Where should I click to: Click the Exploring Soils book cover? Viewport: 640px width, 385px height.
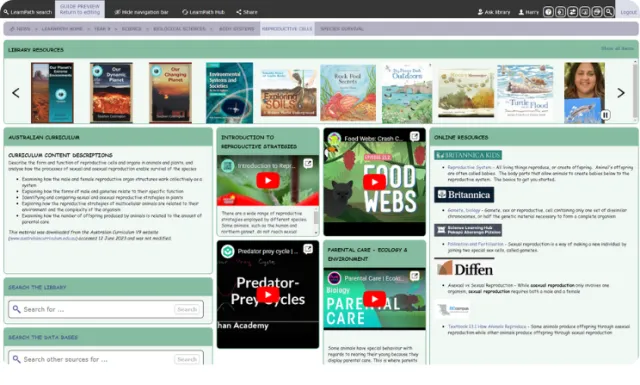pos(289,93)
